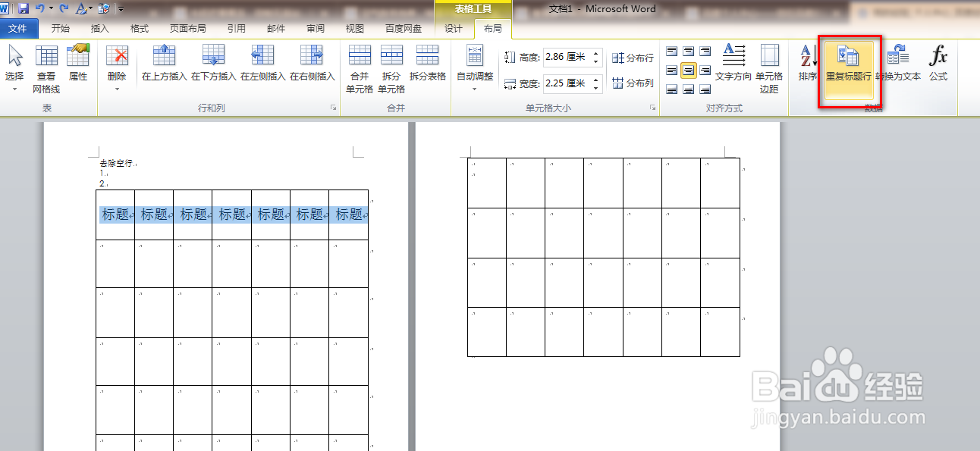The width and height of the screenshot is (980, 451).
Task: Redo action in quick access toolbar
Action: 63,8
